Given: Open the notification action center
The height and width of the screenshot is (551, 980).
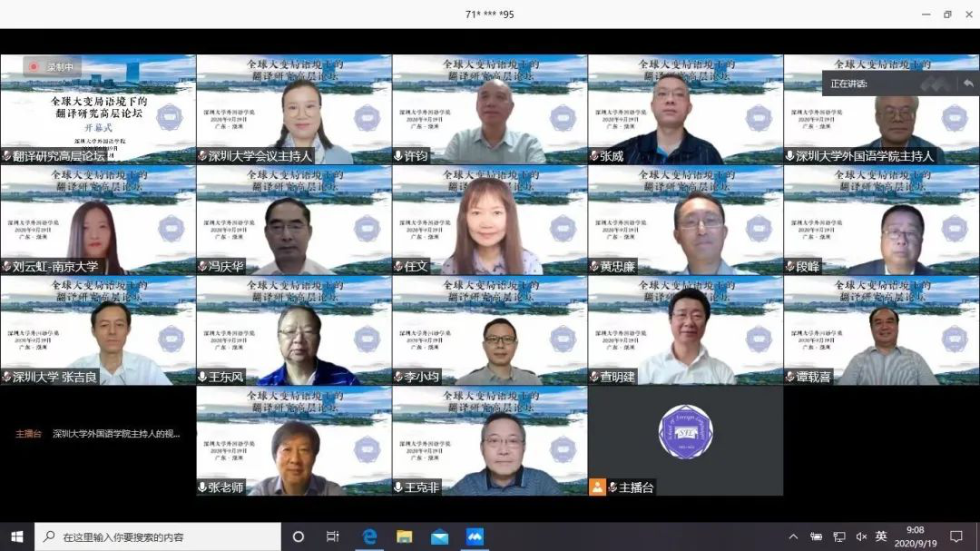Looking at the screenshot, I should 955,536.
